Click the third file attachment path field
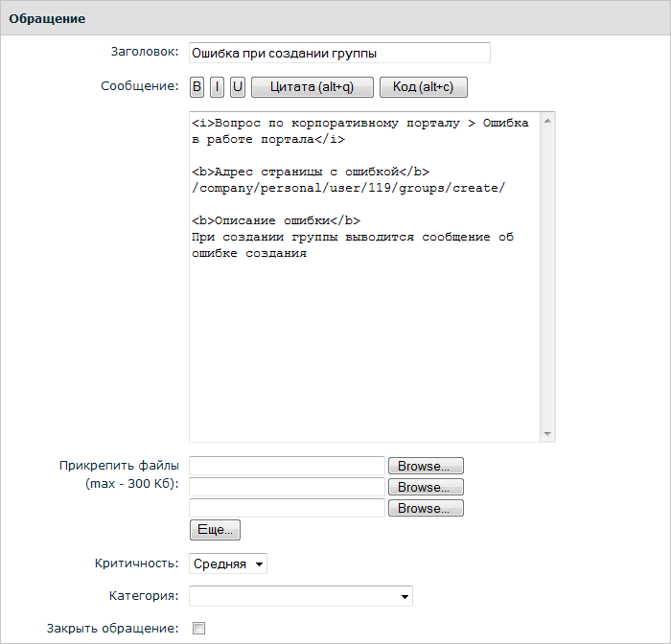 click(x=287, y=508)
